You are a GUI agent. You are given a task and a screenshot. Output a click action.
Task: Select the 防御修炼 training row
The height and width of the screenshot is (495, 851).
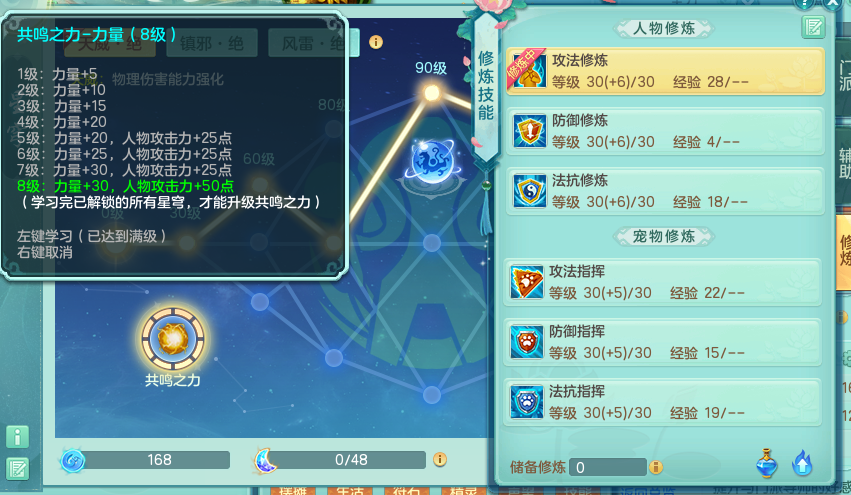[665, 131]
